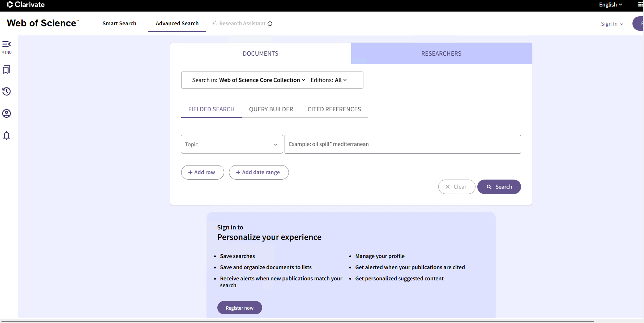Click the Clarivate logo
Screen dimensions: 644x323
coord(26,5)
